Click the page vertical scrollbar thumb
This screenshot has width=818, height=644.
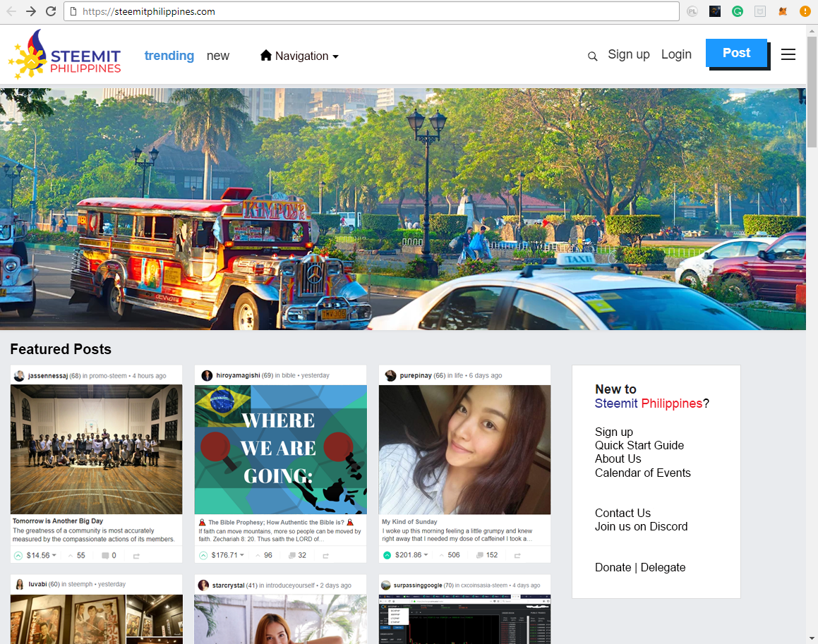pos(812,92)
